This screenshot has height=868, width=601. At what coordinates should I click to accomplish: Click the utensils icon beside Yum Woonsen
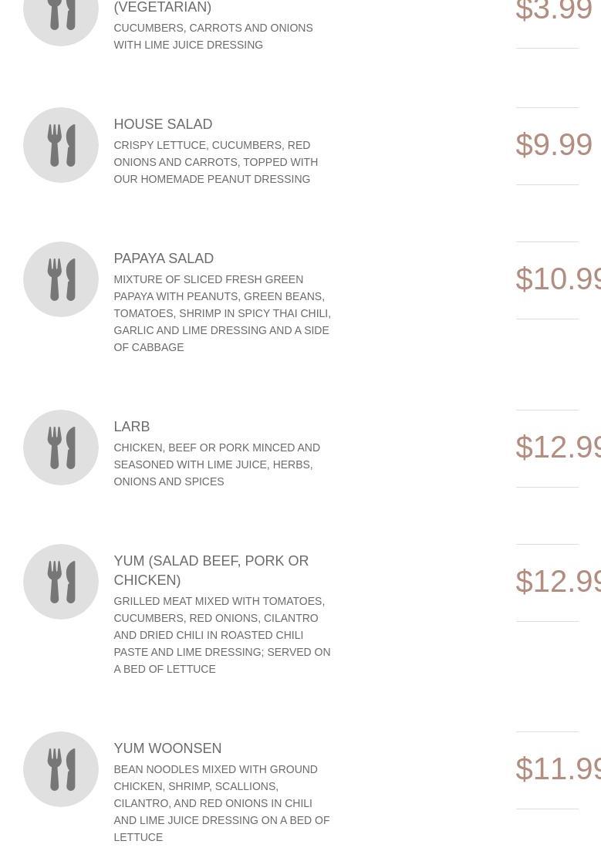[61, 769]
